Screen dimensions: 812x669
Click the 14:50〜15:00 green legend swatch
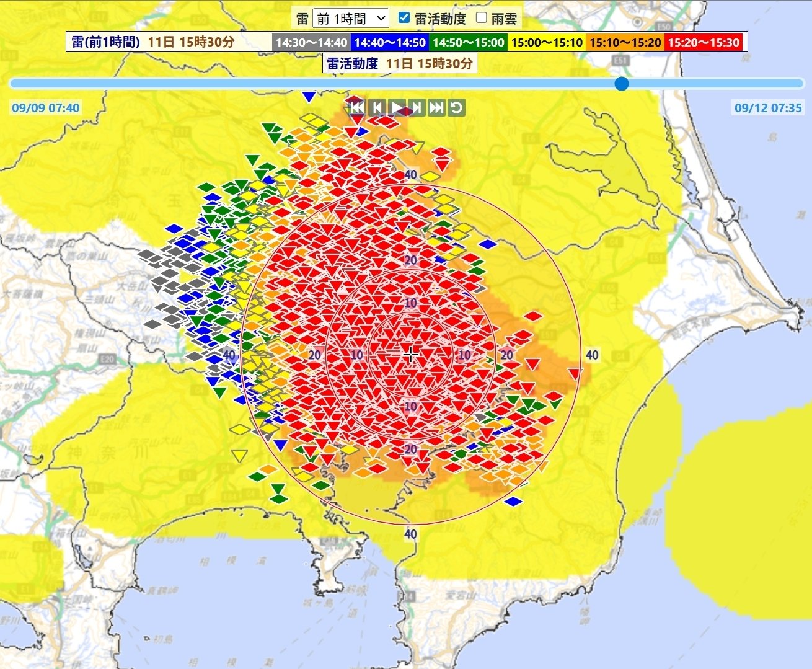click(x=468, y=42)
